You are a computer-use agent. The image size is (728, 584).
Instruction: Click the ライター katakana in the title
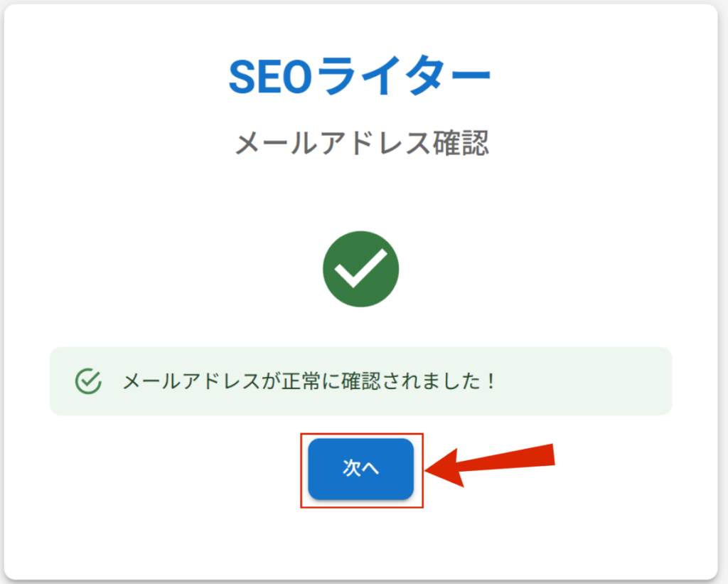403,77
